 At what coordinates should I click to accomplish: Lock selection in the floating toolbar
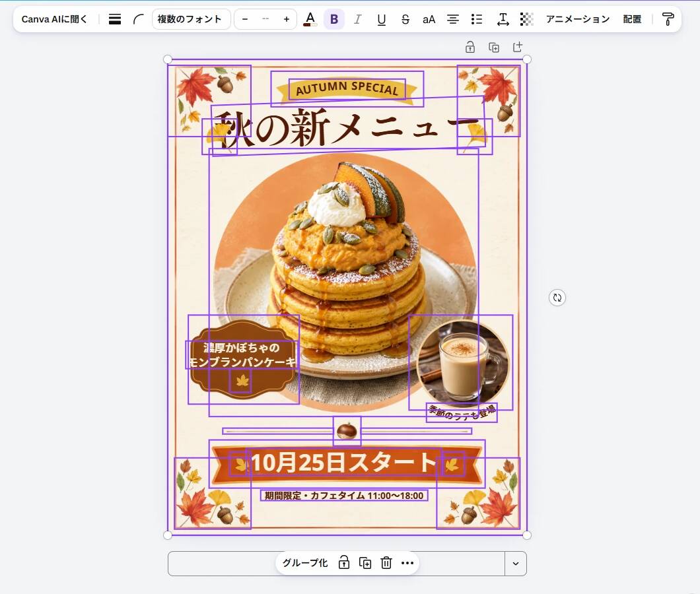[x=344, y=563]
